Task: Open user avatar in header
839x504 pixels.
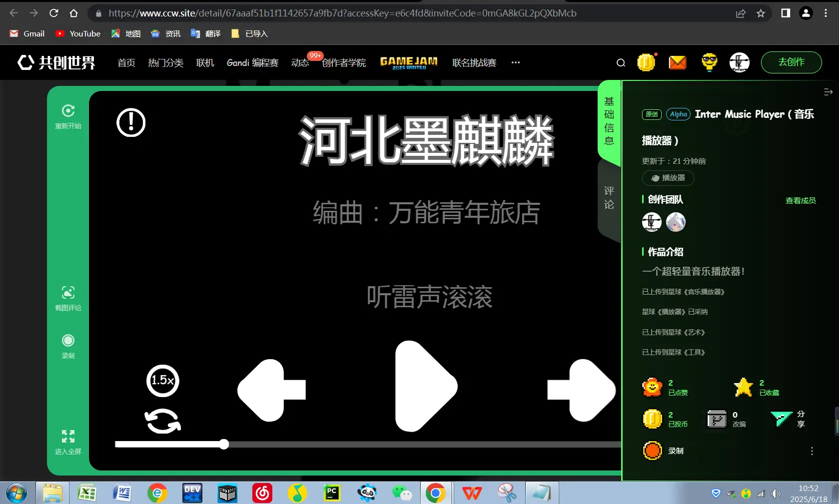Action: pos(740,62)
